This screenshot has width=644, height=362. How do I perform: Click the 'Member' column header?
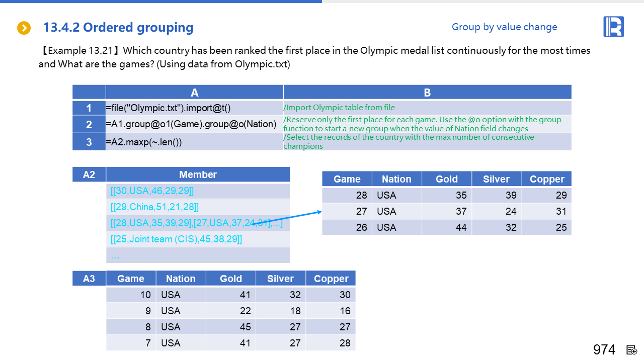(x=198, y=174)
